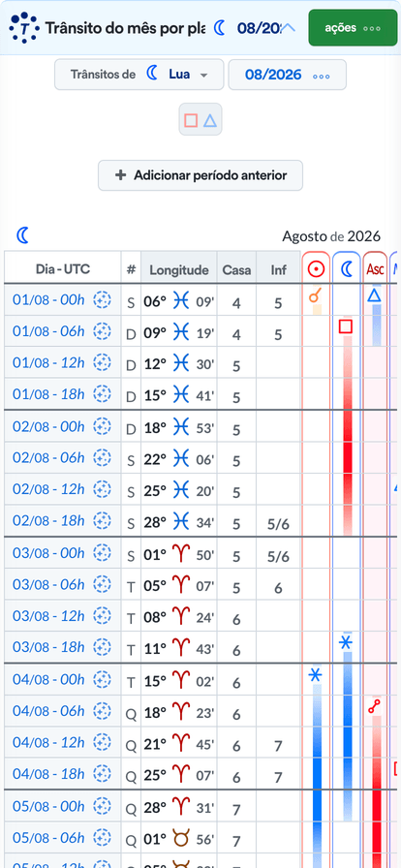The height and width of the screenshot is (868, 401).
Task: Open the Trânsitos de Lua dropdown
Action: pyautogui.click(x=139, y=75)
